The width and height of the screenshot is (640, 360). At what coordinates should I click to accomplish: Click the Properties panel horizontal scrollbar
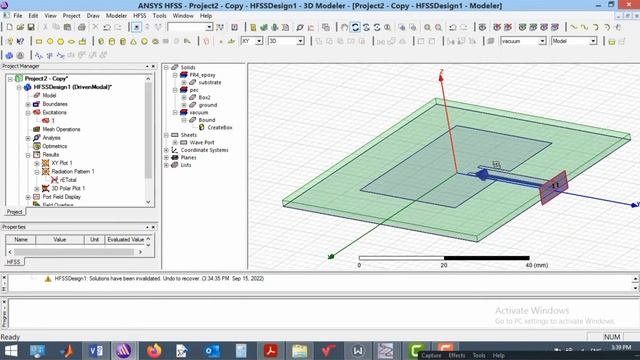coord(75,252)
